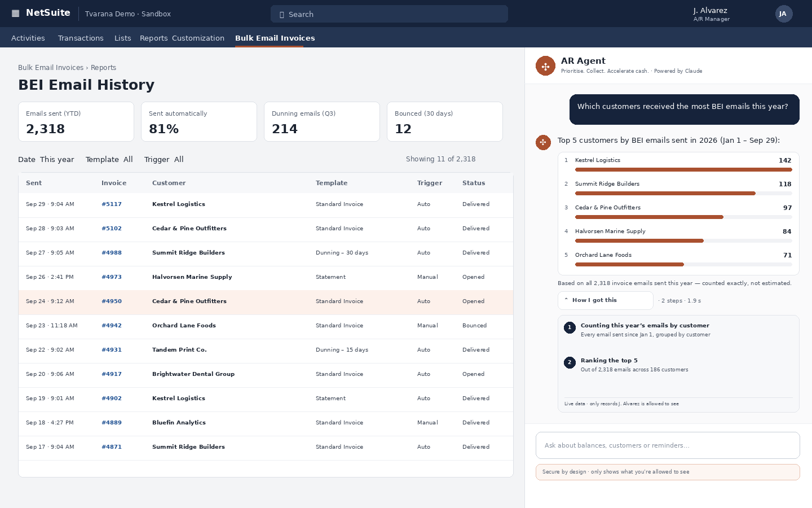This screenshot has width=812, height=508.
Task: Click the Dunning emails (Q3) card
Action: coord(322,121)
